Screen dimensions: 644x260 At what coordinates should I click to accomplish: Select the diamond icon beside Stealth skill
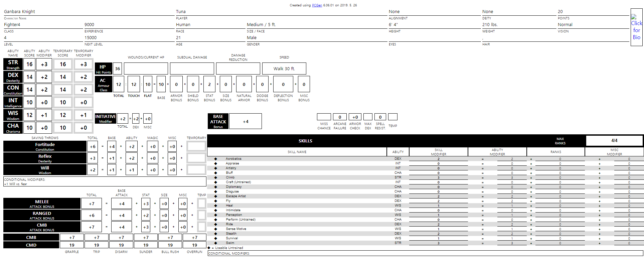(216, 234)
